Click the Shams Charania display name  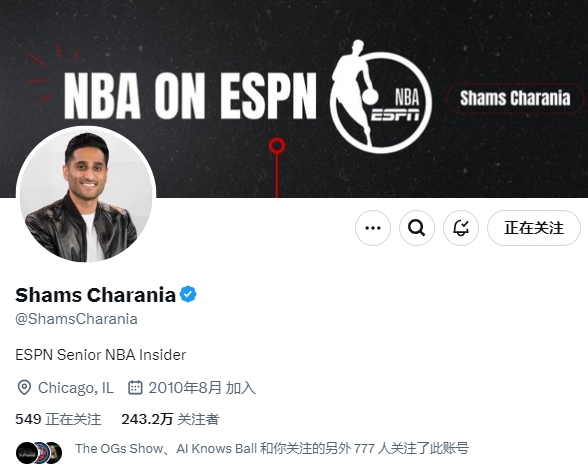(x=95, y=295)
